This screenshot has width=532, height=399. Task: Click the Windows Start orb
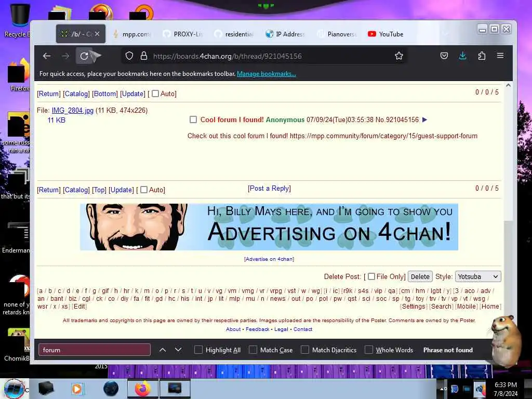point(14,389)
